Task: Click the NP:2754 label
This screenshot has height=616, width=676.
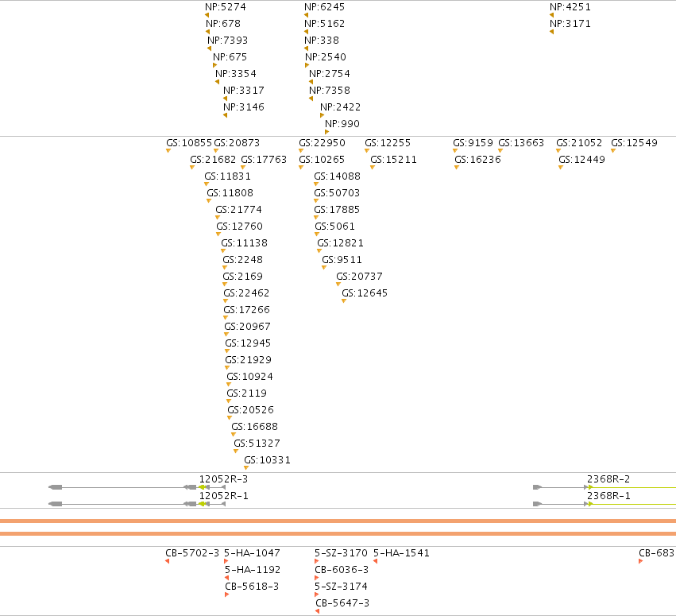Action: pyautogui.click(x=330, y=74)
